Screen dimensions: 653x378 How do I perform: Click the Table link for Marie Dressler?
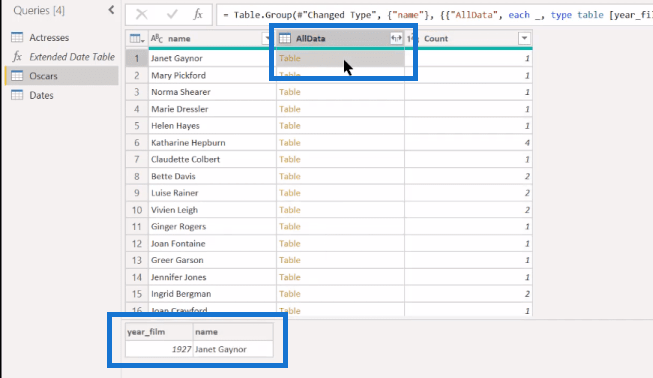point(290,109)
